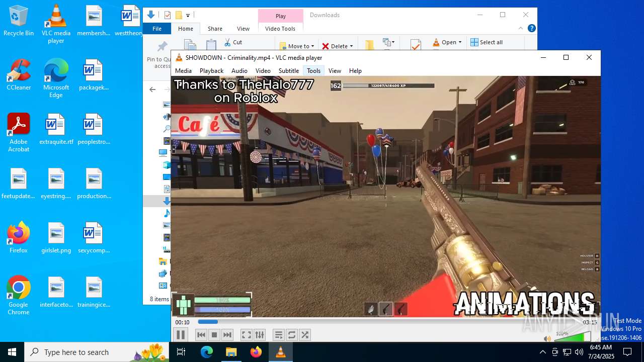Open the Video Tools ribbon tab

[280, 29]
